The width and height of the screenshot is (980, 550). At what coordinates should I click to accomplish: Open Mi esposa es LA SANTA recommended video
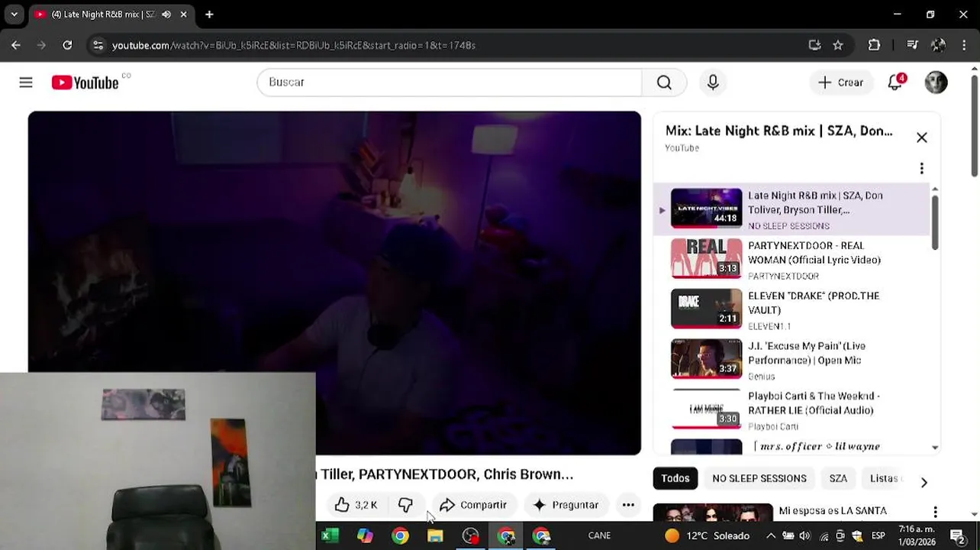click(x=833, y=510)
